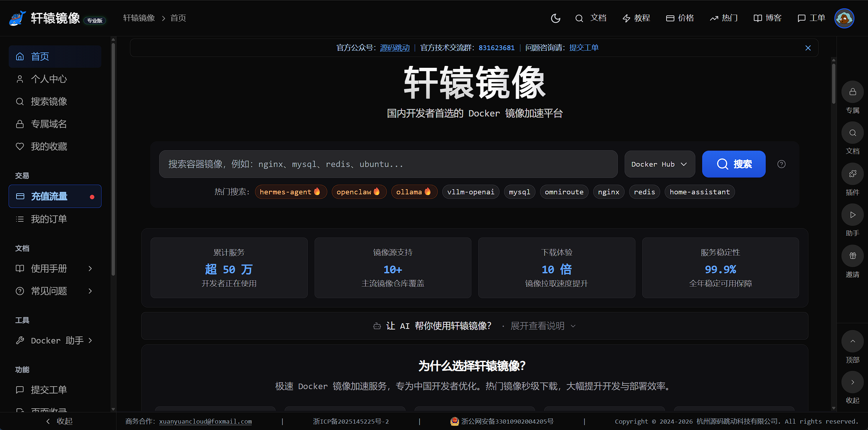Select the mysql hot search tag

[x=520, y=192]
